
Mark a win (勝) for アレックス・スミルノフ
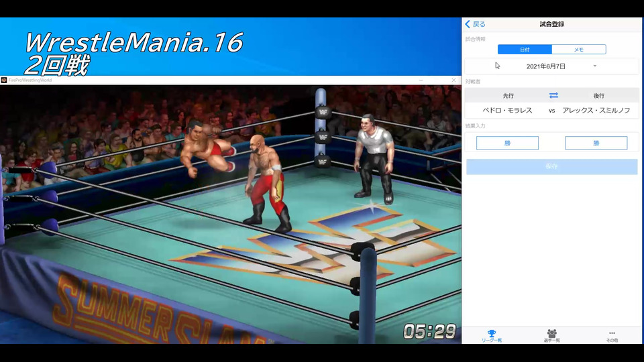596,143
